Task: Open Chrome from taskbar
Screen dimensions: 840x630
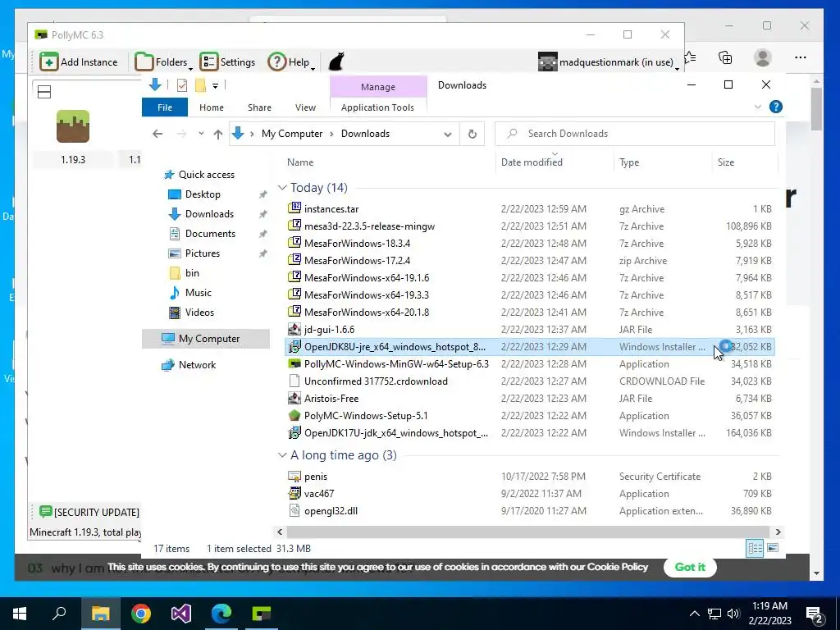Action: (x=141, y=614)
